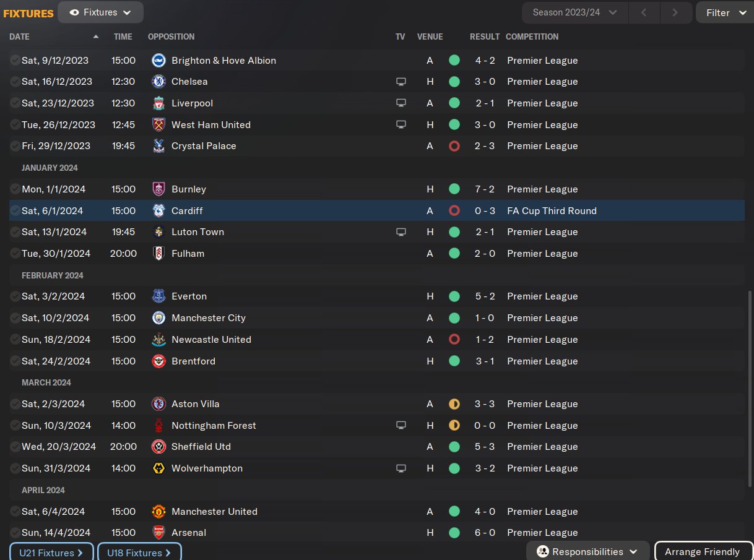Click the Chelsea club badge icon
This screenshot has width=754, height=560.
(158, 82)
